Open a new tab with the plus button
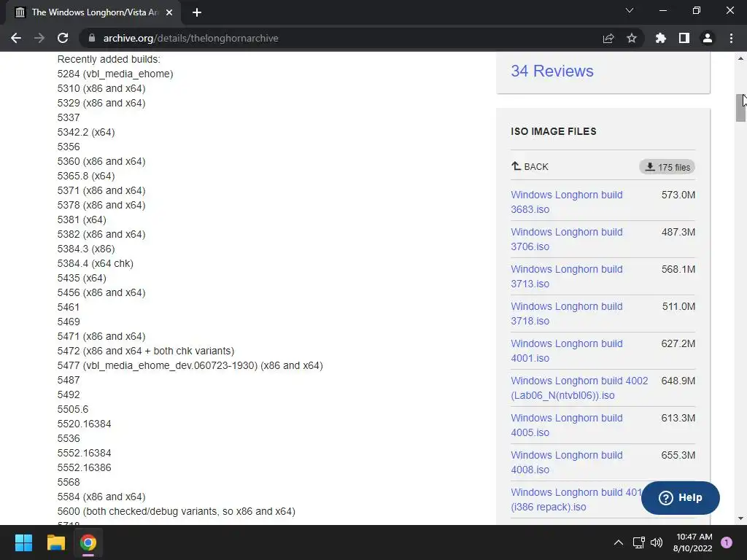Viewport: 747px width, 560px height. pyautogui.click(x=197, y=12)
